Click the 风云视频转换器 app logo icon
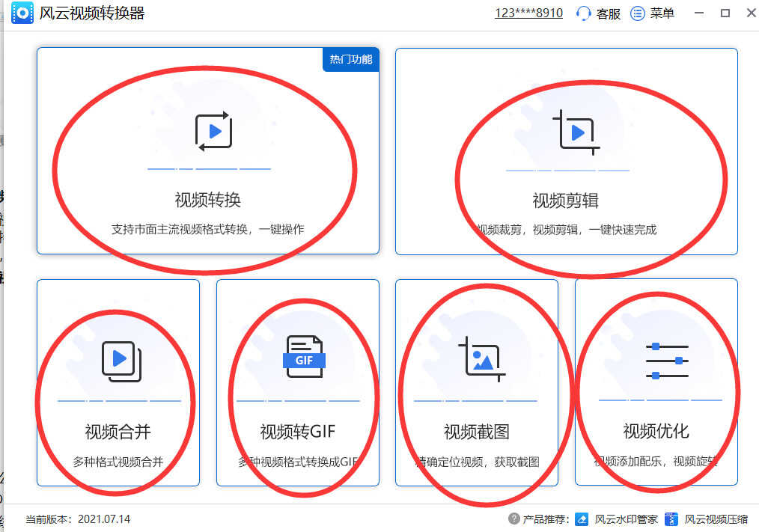 (22, 13)
